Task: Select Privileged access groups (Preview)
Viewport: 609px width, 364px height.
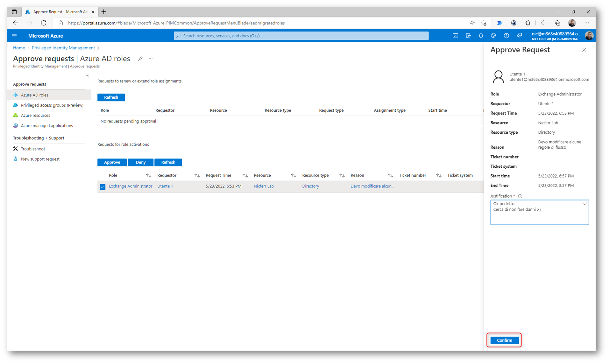Action: coord(49,105)
